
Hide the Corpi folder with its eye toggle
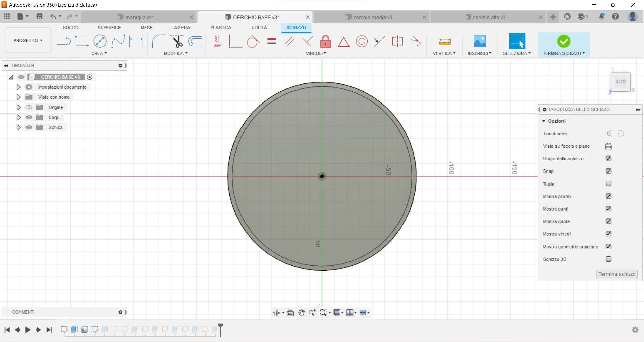click(x=29, y=117)
